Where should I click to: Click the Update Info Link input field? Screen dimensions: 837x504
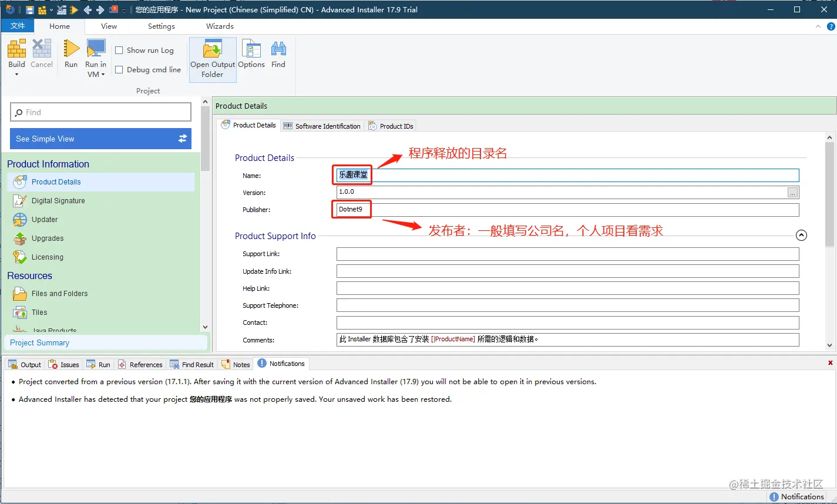tap(568, 271)
